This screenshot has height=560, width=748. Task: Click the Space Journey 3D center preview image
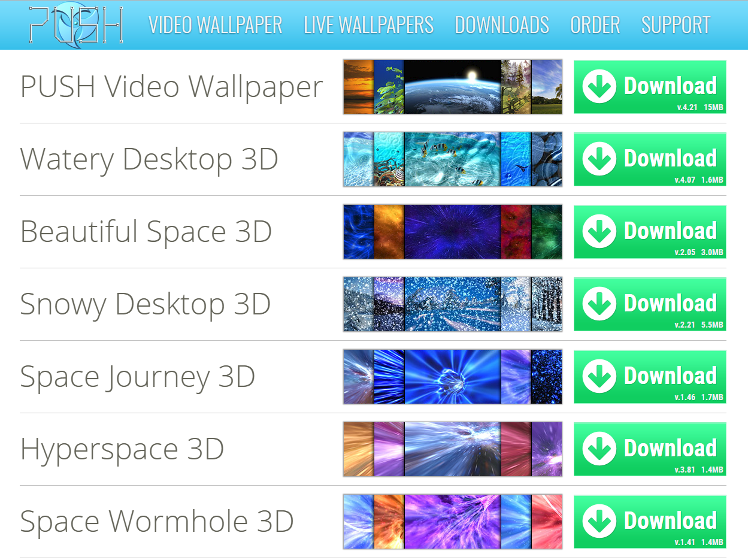[x=453, y=376]
